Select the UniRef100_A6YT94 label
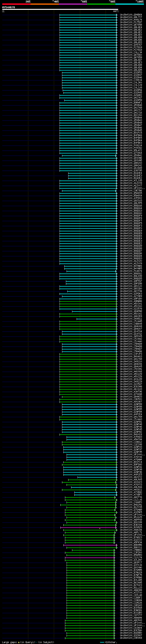Screen dimensions: 146x644 click(131, 291)
